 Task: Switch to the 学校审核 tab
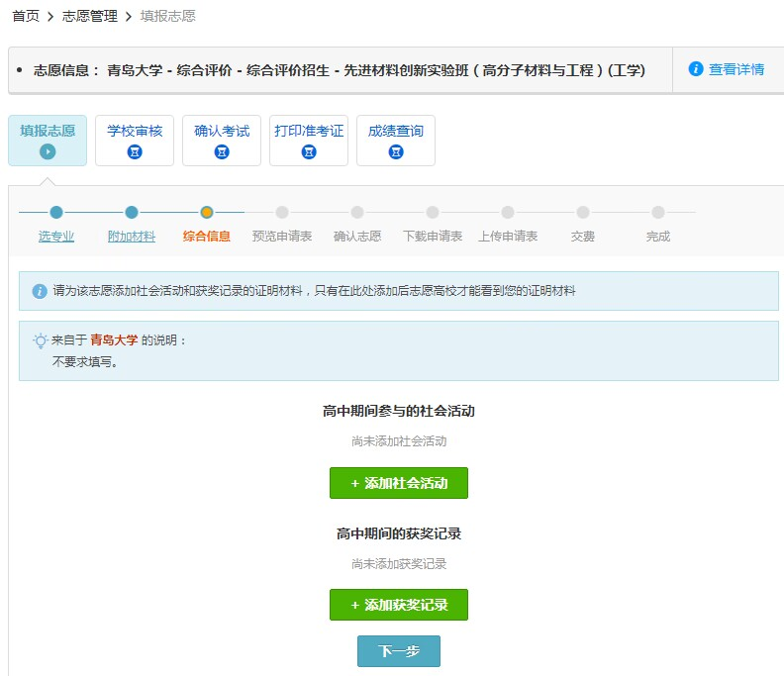click(135, 132)
